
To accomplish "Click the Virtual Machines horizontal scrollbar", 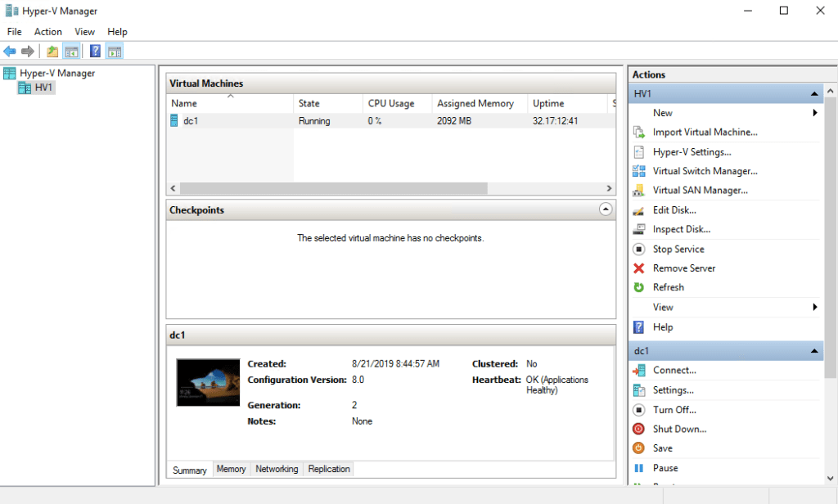I will (x=334, y=188).
